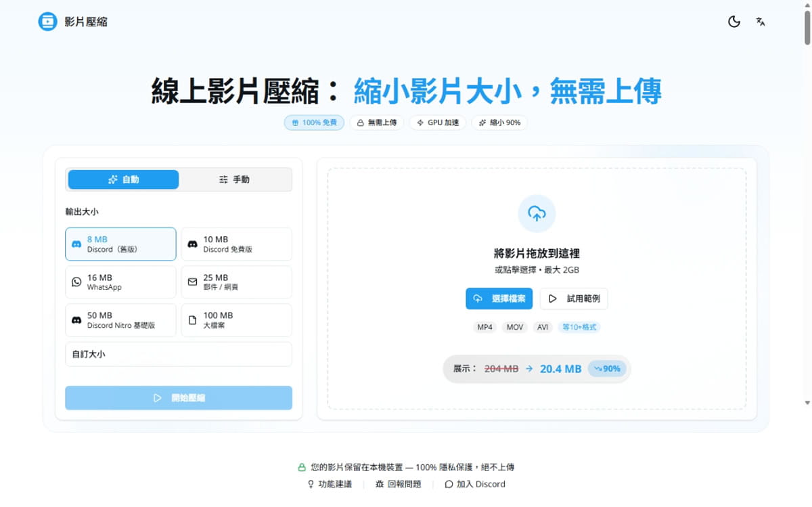Click the cloud upload icon
Image resolution: width=812 pixels, height=507 pixels.
[537, 213]
